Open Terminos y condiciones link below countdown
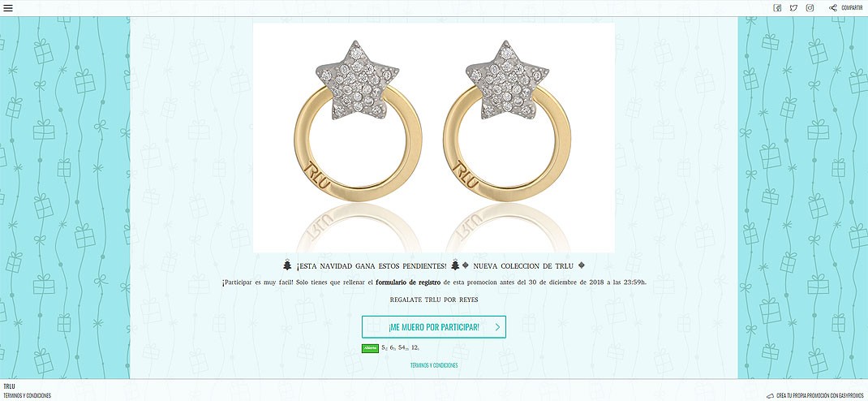The width and height of the screenshot is (868, 401). [433, 365]
